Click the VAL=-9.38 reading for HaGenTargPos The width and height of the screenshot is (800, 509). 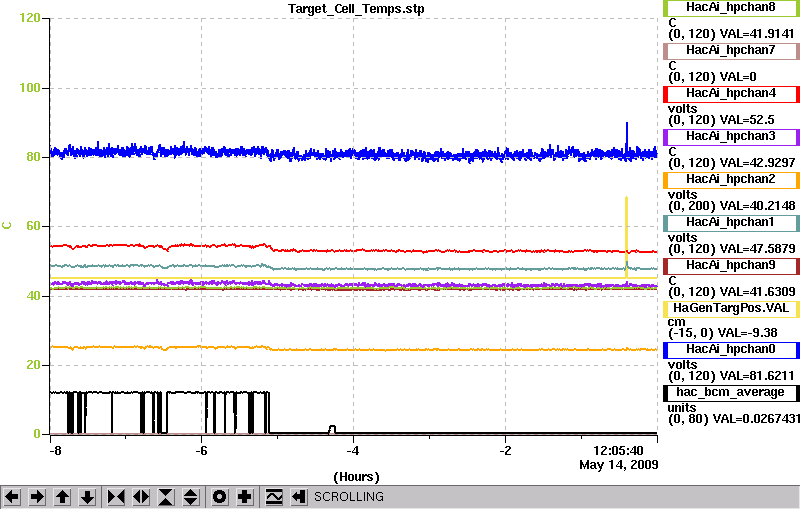[747, 333]
